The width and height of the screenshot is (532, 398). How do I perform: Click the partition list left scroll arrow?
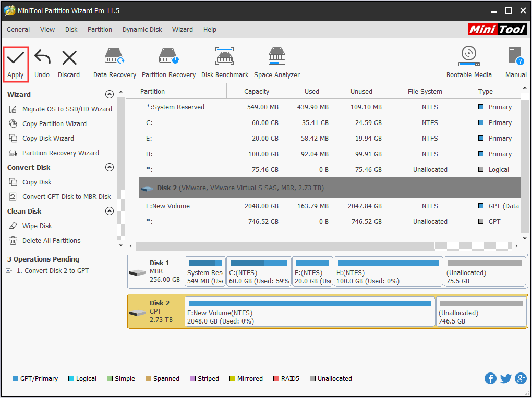pyautogui.click(x=131, y=246)
